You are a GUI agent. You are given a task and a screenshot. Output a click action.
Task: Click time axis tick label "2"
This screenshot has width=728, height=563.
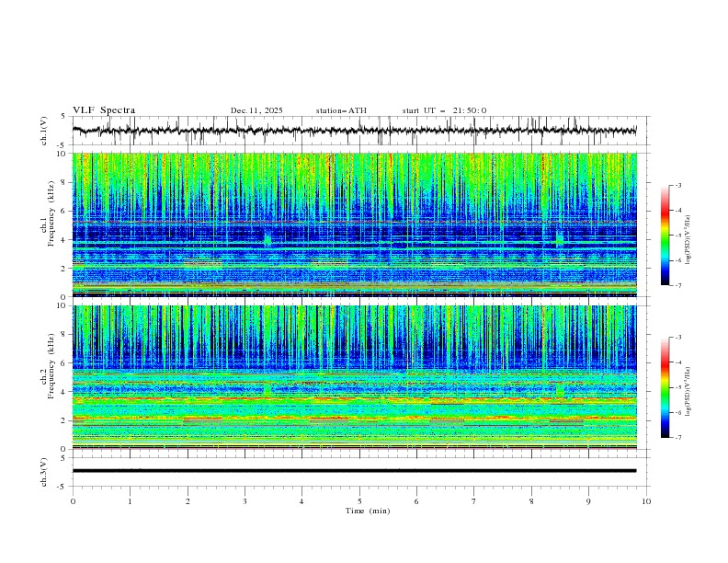coord(188,501)
